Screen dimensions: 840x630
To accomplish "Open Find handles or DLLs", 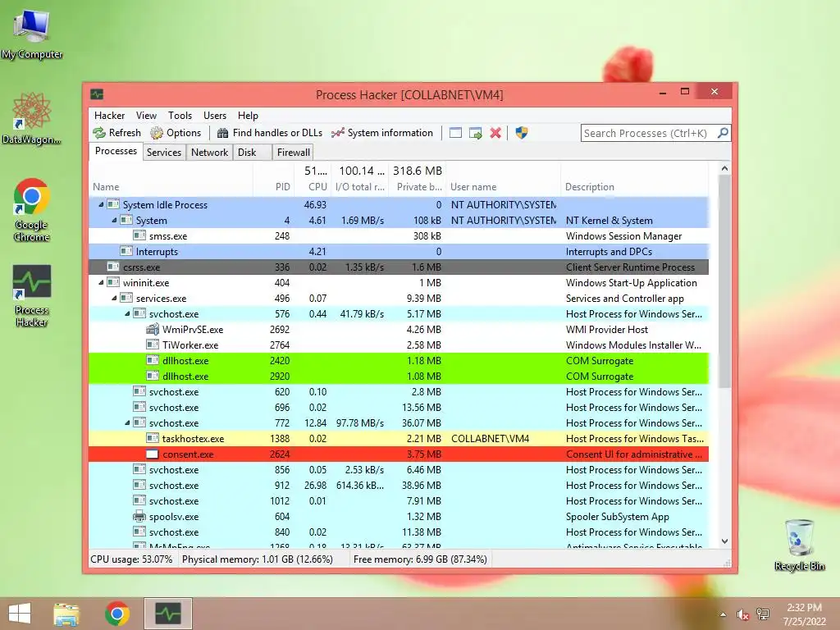I will point(269,133).
